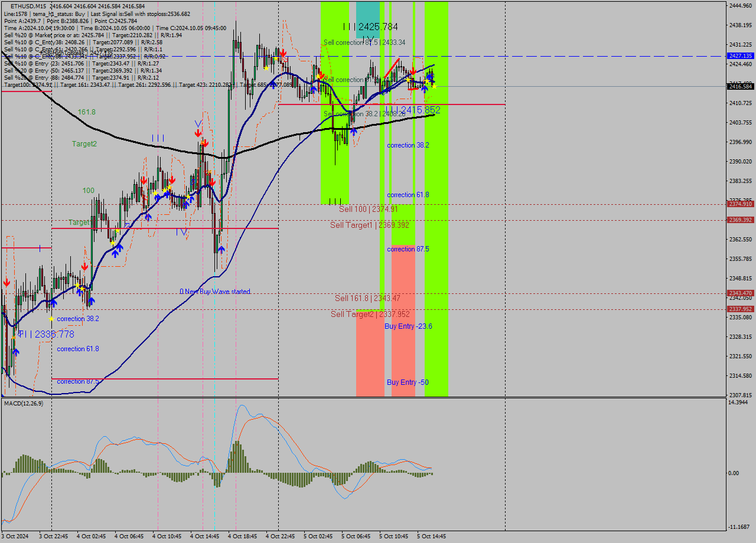The image size is (756, 543).
Task: Click the 0.00 MACD scale value
Action: coord(734,473)
